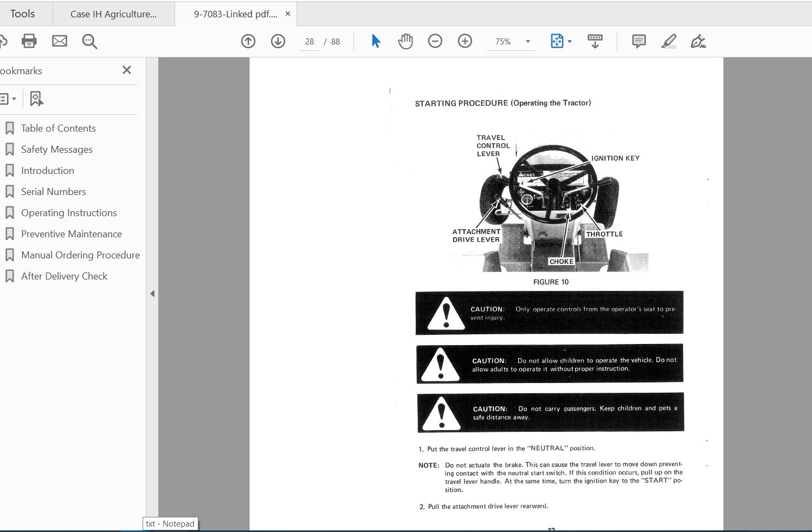Select the hand panning tool
Image resolution: width=812 pixels, height=532 pixels.
(405, 41)
